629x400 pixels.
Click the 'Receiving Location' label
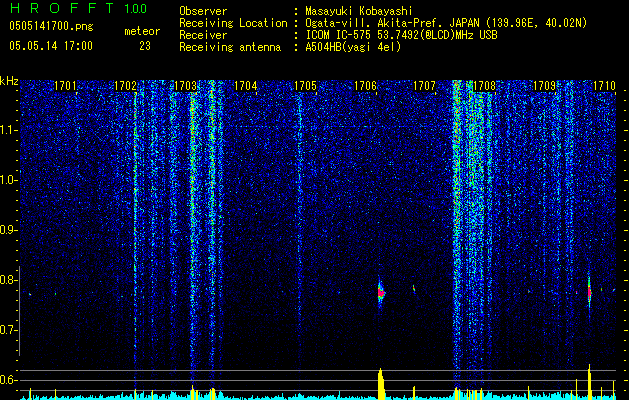[x=233, y=23]
